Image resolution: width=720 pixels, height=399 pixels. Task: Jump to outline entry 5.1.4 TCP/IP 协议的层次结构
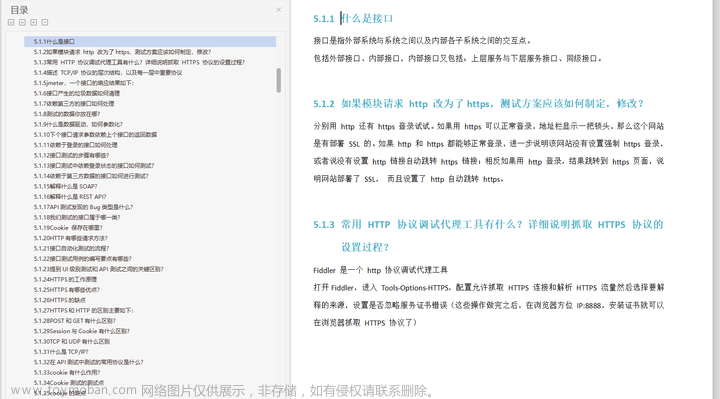[x=108, y=73]
